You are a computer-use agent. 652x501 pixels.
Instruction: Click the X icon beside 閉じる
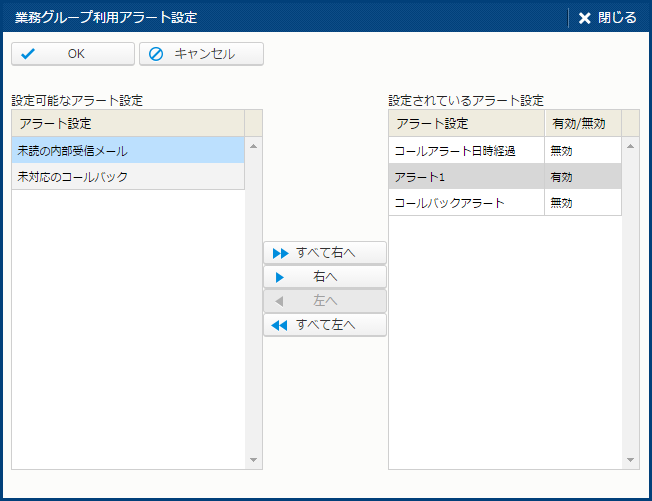(x=585, y=18)
